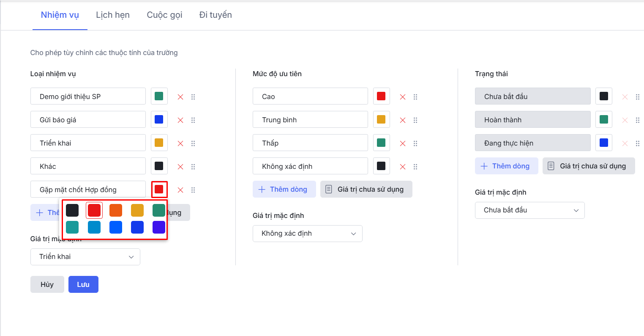This screenshot has height=336, width=644.
Task: Delete the 'Demo giới thiệu SP' row
Action: [x=180, y=97]
